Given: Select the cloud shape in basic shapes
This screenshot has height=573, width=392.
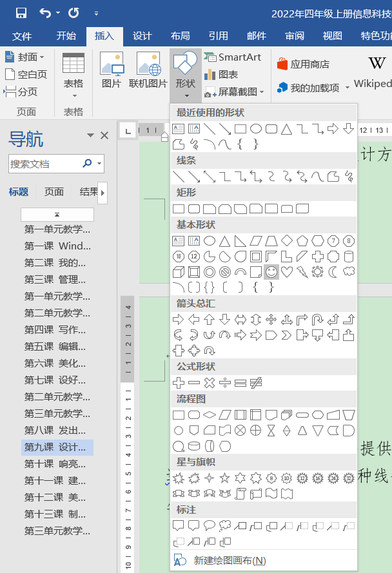Looking at the screenshot, I should coord(349,271).
